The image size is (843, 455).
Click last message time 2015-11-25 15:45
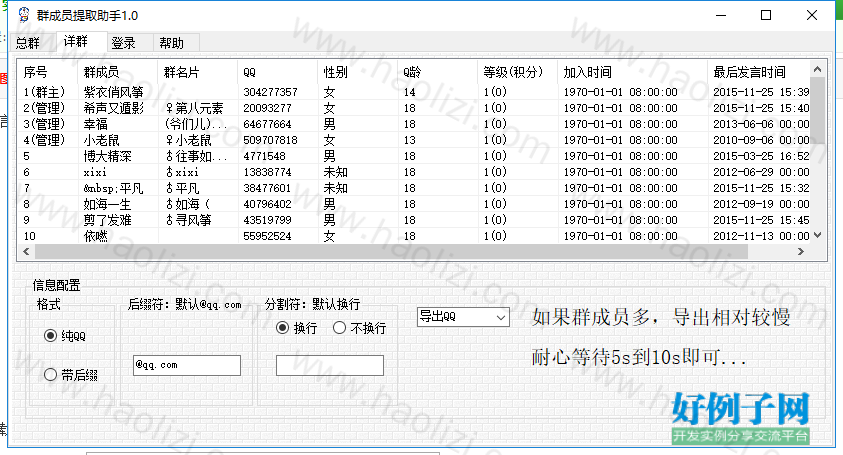click(x=761, y=220)
